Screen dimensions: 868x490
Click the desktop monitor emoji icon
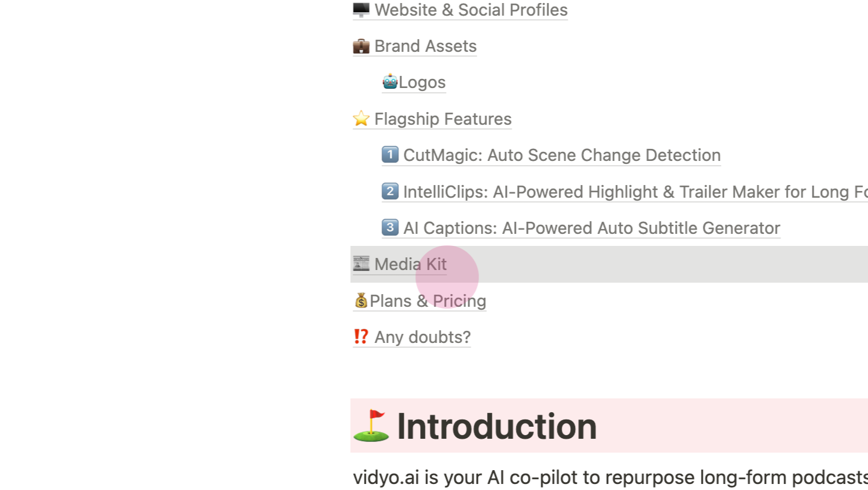361,10
